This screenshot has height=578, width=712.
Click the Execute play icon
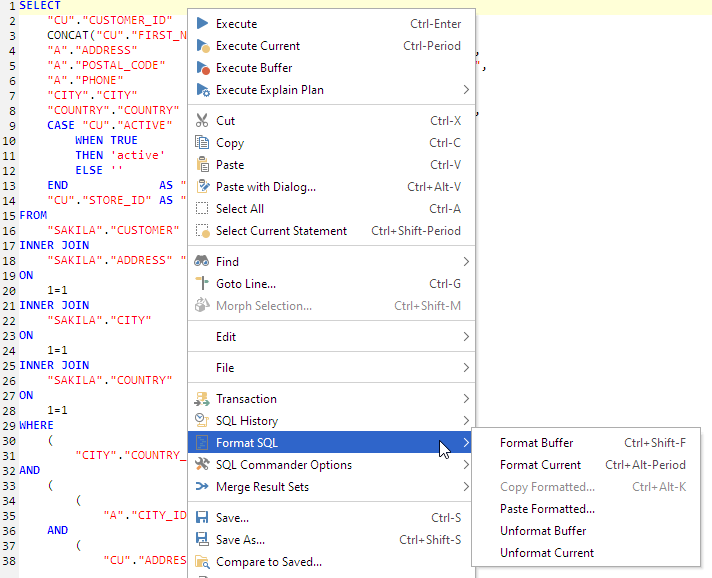pyautogui.click(x=202, y=24)
